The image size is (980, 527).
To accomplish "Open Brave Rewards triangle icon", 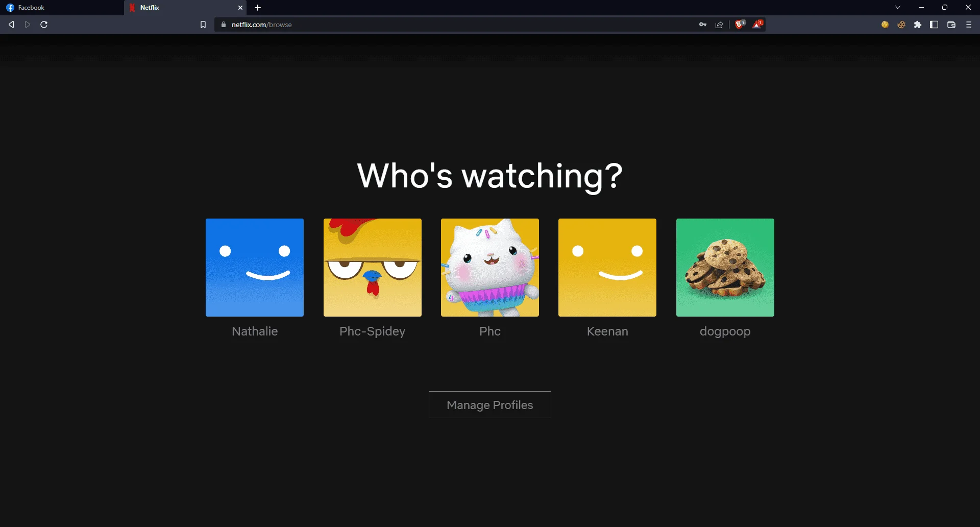I will [758, 24].
